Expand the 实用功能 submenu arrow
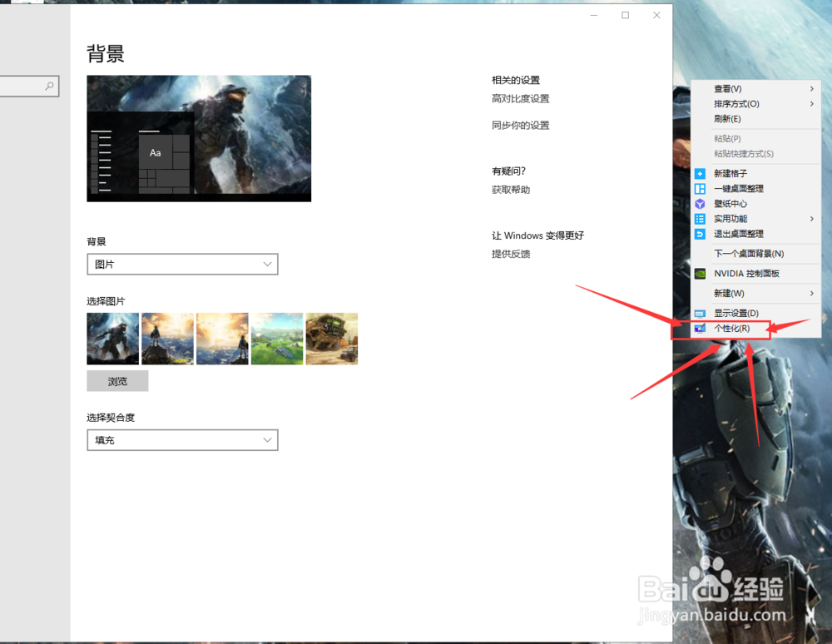Image resolution: width=832 pixels, height=644 pixels. click(x=812, y=219)
